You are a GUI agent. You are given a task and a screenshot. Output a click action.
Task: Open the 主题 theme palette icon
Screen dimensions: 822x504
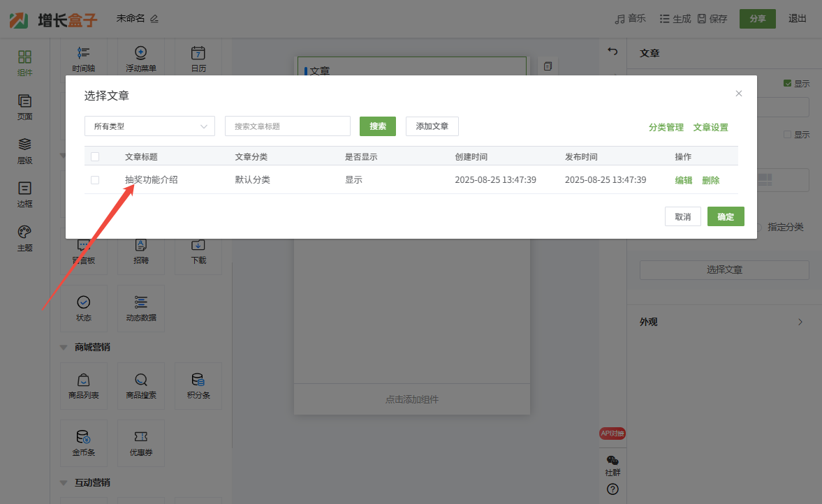point(24,237)
